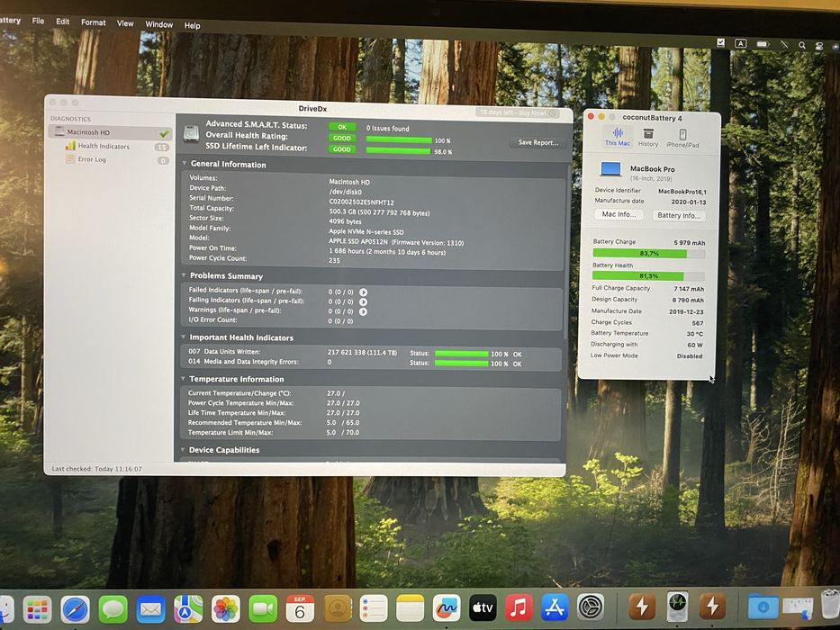
Task: Click Battery Health 81.3% bar
Action: (648, 276)
